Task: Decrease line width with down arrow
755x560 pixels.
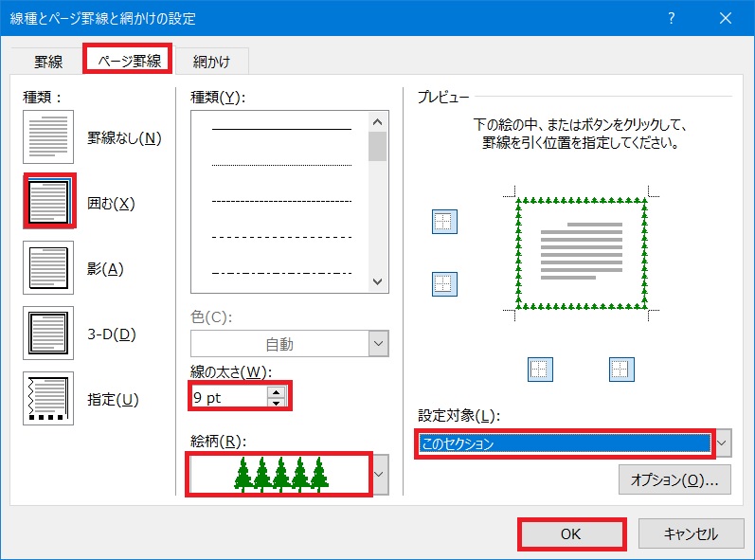Action: point(276,403)
